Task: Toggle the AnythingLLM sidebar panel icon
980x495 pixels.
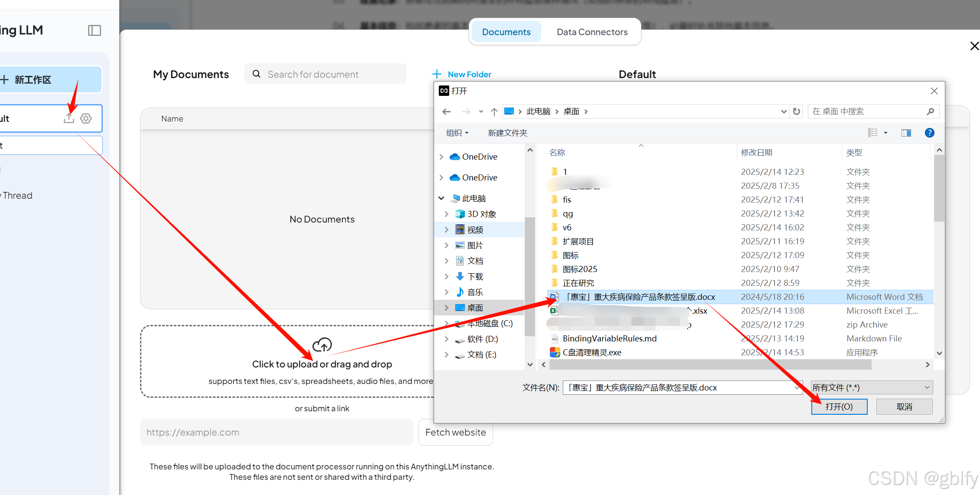Action: tap(95, 30)
